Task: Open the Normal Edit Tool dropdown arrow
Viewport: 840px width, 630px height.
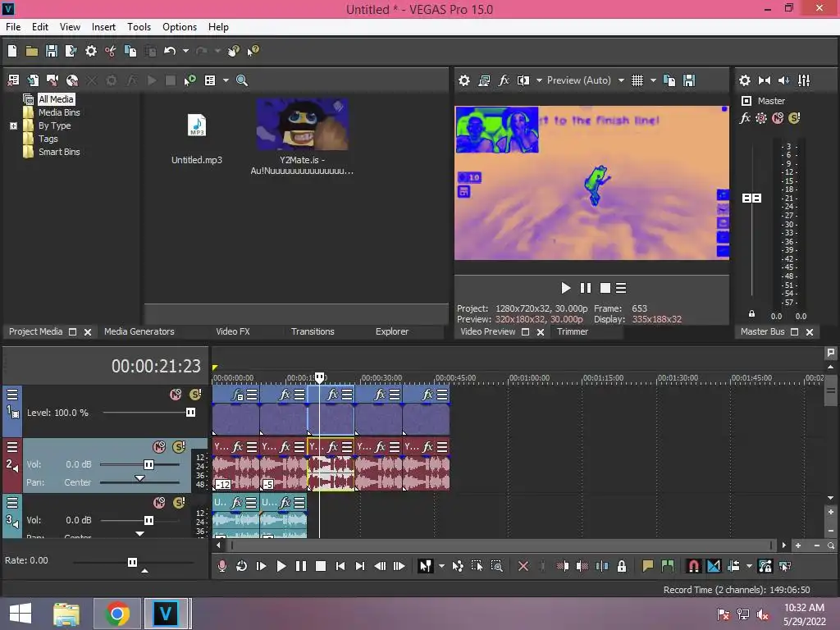Action: coord(441,566)
